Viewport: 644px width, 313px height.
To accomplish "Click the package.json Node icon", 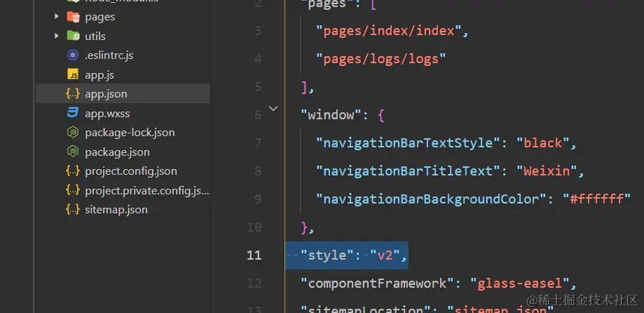I will pos(73,152).
